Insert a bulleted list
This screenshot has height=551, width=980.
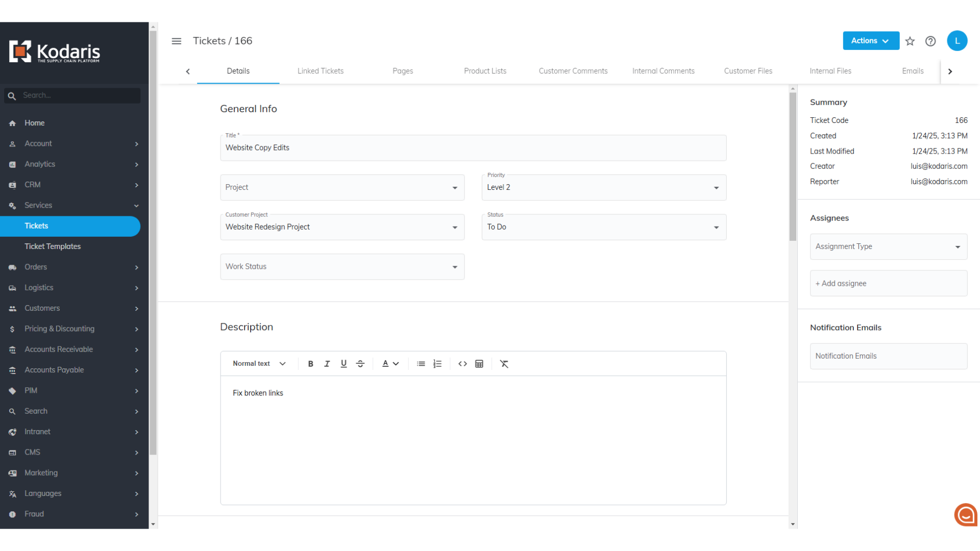coord(421,364)
